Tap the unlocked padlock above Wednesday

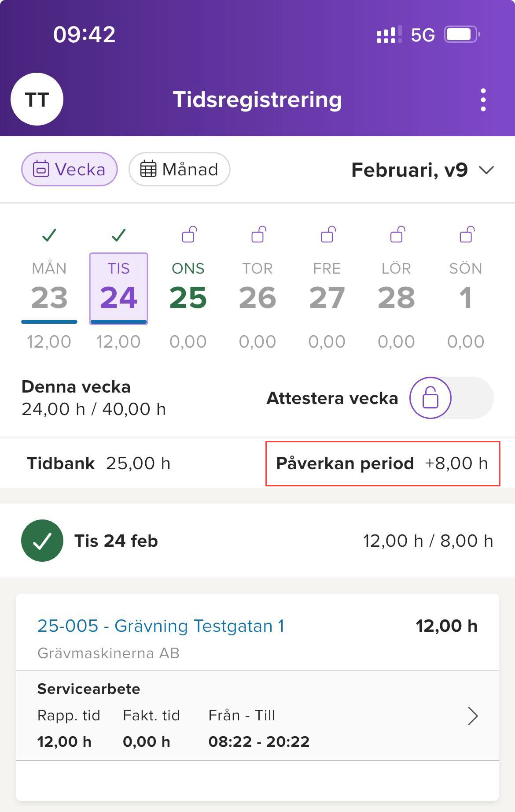point(189,234)
